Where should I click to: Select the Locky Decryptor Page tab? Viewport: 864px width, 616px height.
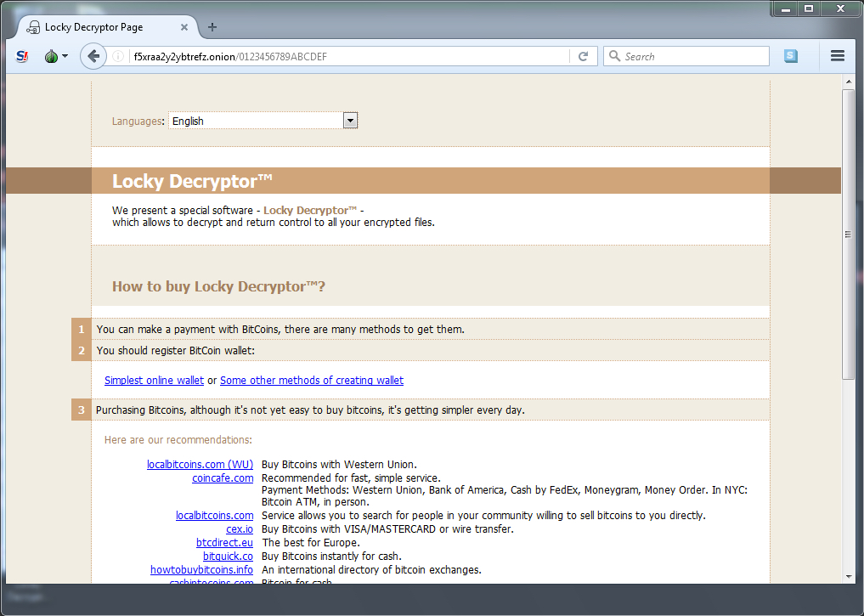point(108,27)
